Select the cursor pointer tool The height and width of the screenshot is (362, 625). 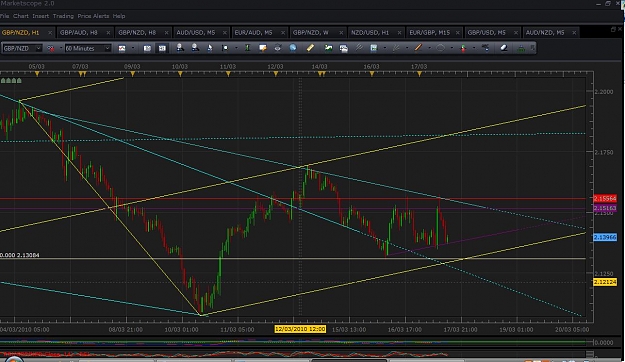(210, 48)
